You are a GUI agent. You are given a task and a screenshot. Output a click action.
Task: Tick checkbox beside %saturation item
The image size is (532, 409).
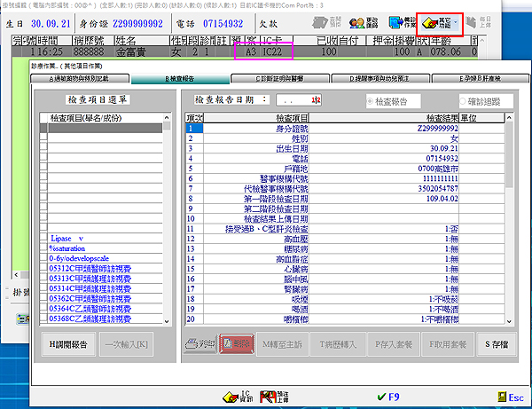43,248
